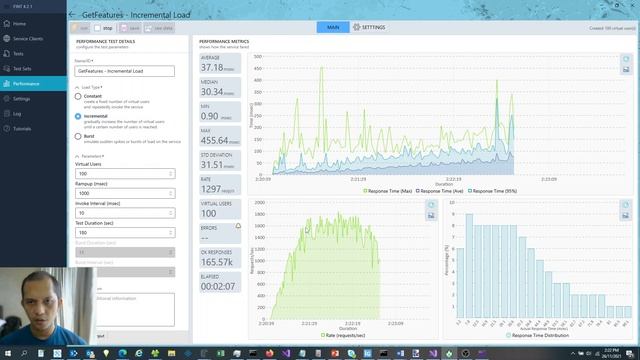Viewport: 640px width, 360px height.
Task: Save distribution chart as image
Action: coord(625,216)
